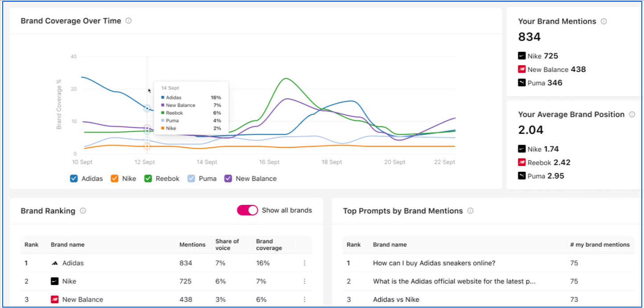
Task: Click the Nike logo in the Average Brand Position card
Action: click(x=522, y=149)
